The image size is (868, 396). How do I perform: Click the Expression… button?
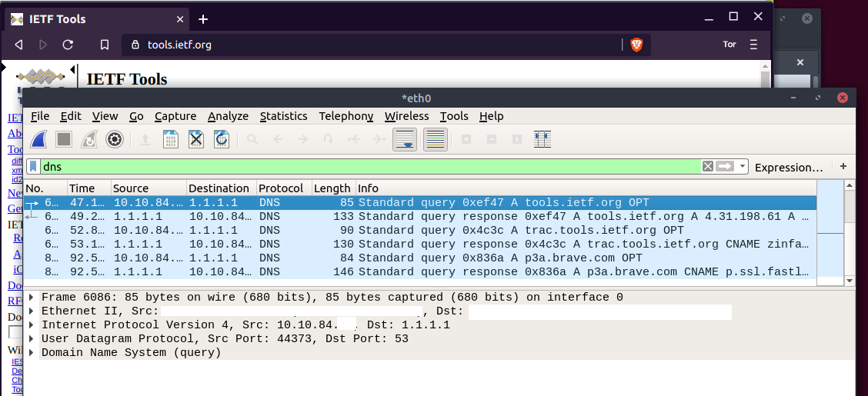coord(789,167)
